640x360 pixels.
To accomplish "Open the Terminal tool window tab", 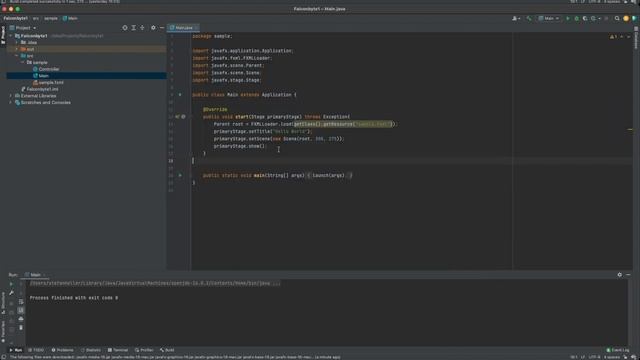I will (118, 350).
